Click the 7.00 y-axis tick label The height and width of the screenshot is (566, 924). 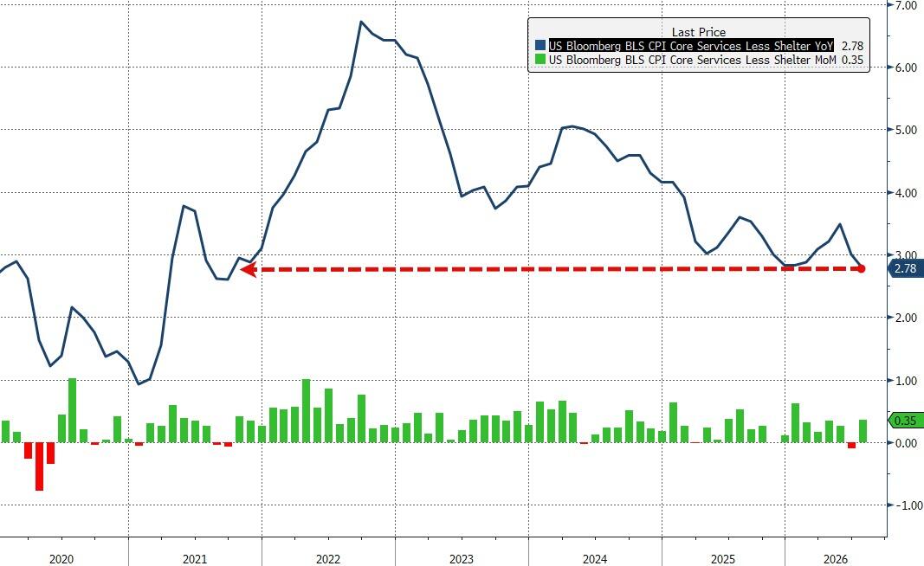(907, 5)
